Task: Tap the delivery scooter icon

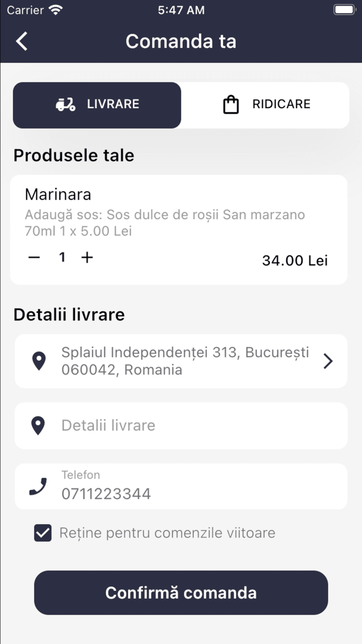Action: (x=65, y=105)
